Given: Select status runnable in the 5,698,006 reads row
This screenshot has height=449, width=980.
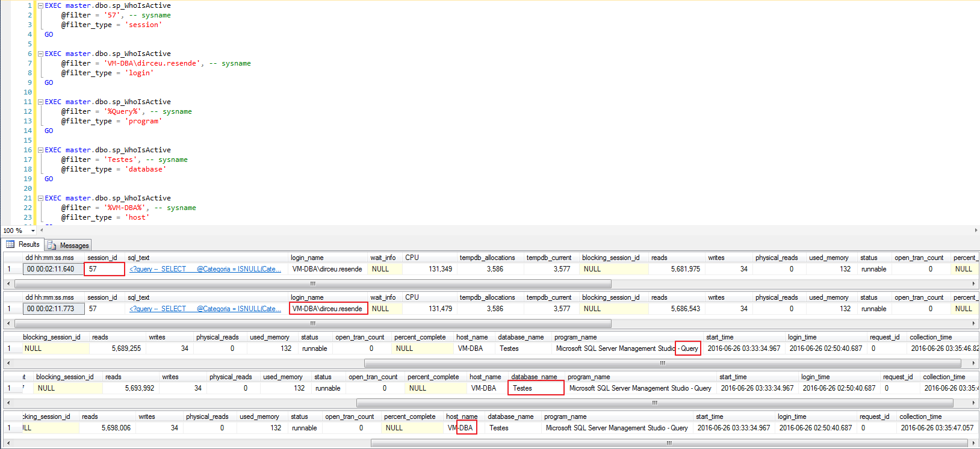Looking at the screenshot, I should click(x=305, y=428).
